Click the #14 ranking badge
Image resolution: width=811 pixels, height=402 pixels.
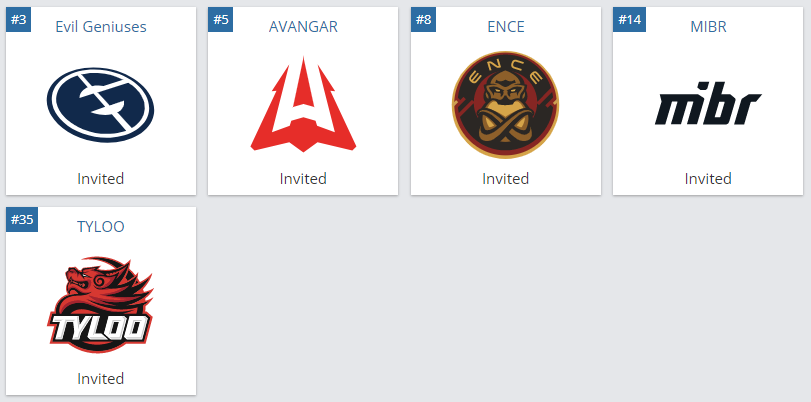[x=629, y=20]
